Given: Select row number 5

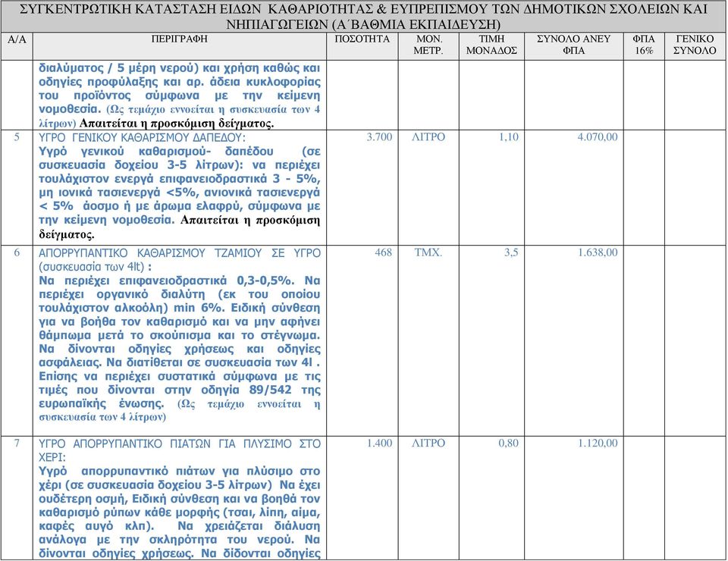Looking at the screenshot, I should [17, 137].
